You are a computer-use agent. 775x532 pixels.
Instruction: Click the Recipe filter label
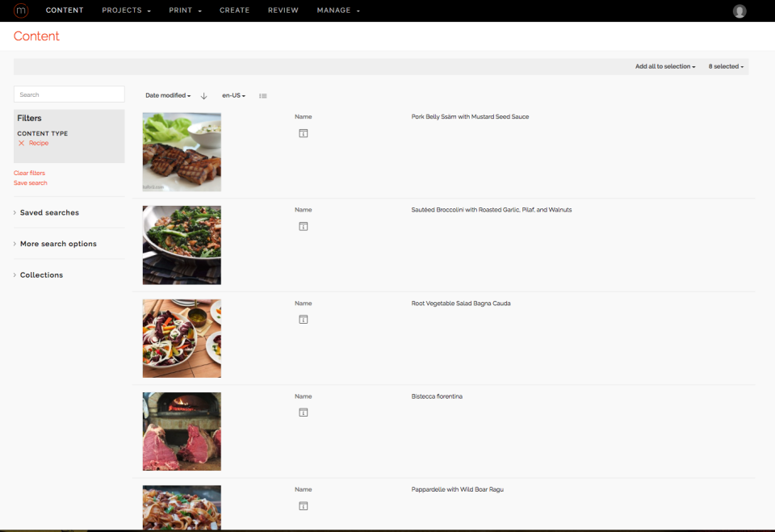pos(39,143)
